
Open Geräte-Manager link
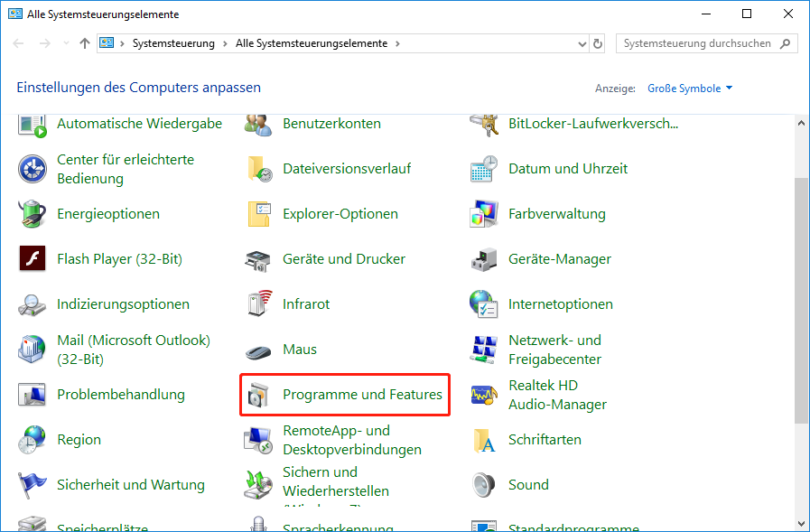pyautogui.click(x=560, y=258)
